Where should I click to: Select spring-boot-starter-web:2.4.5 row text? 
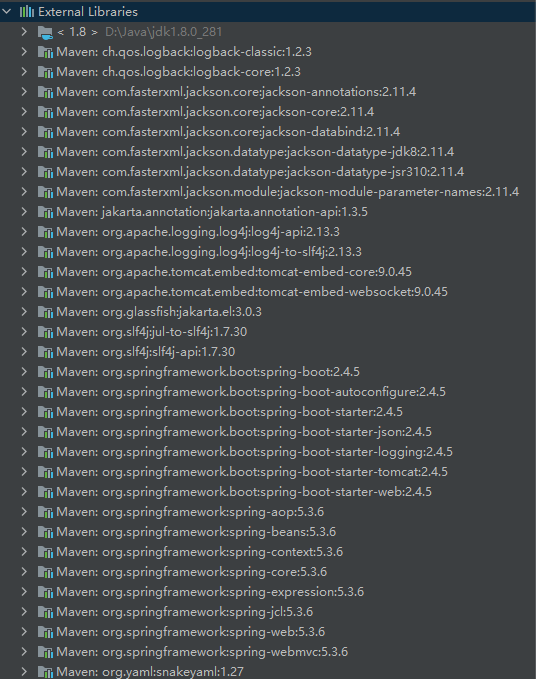[244, 492]
